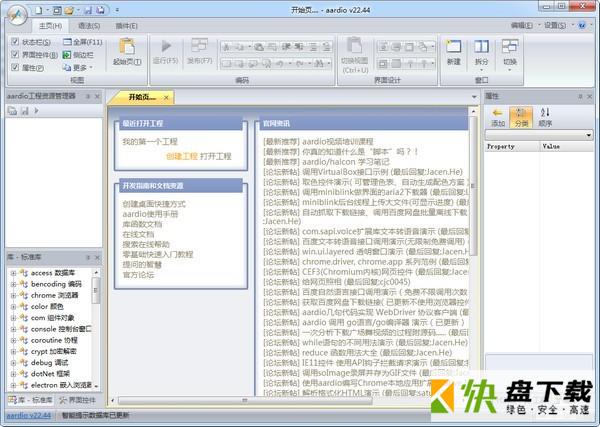Click the window icon in quick access toolbar
The width and height of the screenshot is (600, 427).
(x=57, y=10)
